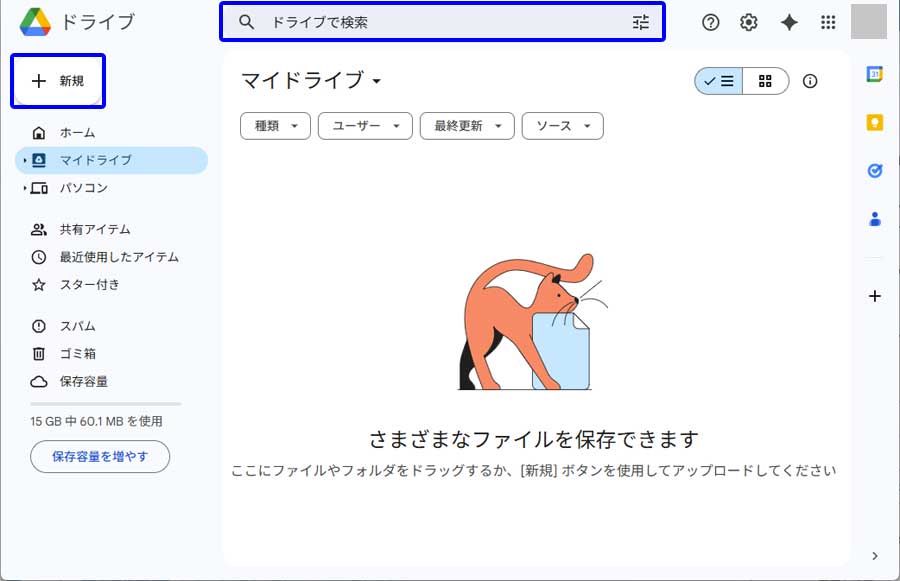900x581 pixels.
Task: Open the Help question mark icon
Action: click(x=711, y=22)
